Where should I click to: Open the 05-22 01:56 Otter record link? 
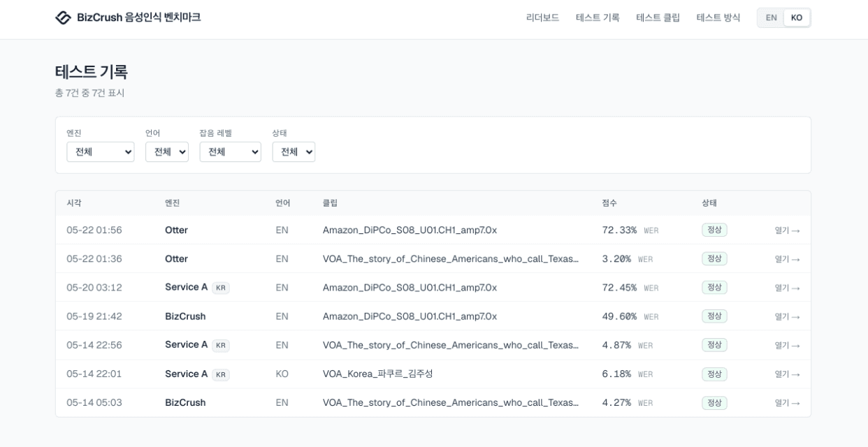787,230
